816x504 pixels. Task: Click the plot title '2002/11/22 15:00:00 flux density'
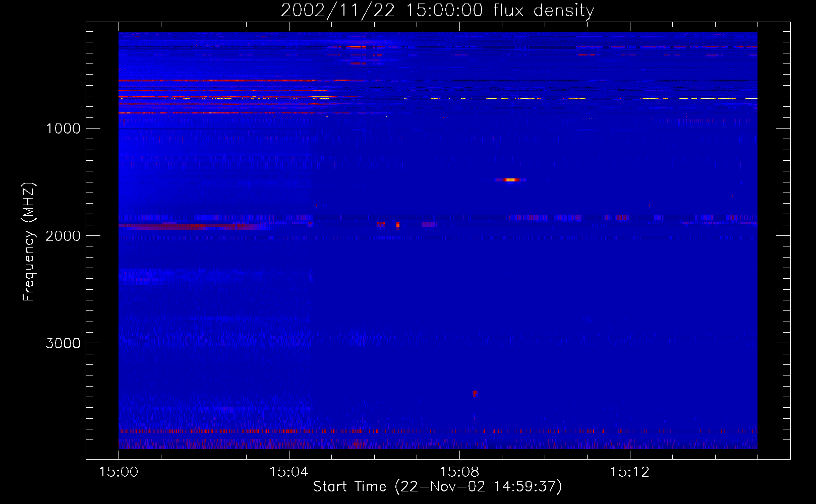[437, 11]
